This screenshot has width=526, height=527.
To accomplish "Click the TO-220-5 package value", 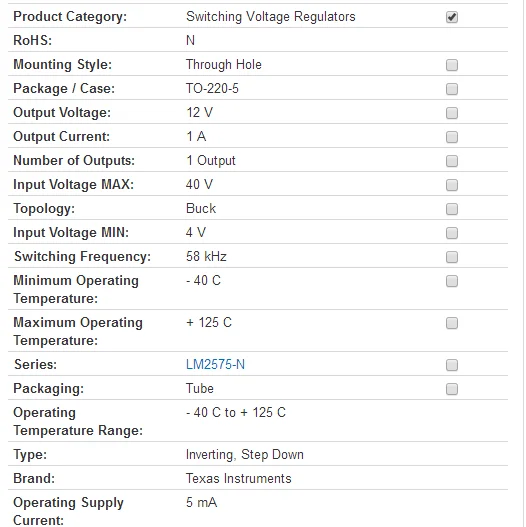I will (213, 89).
